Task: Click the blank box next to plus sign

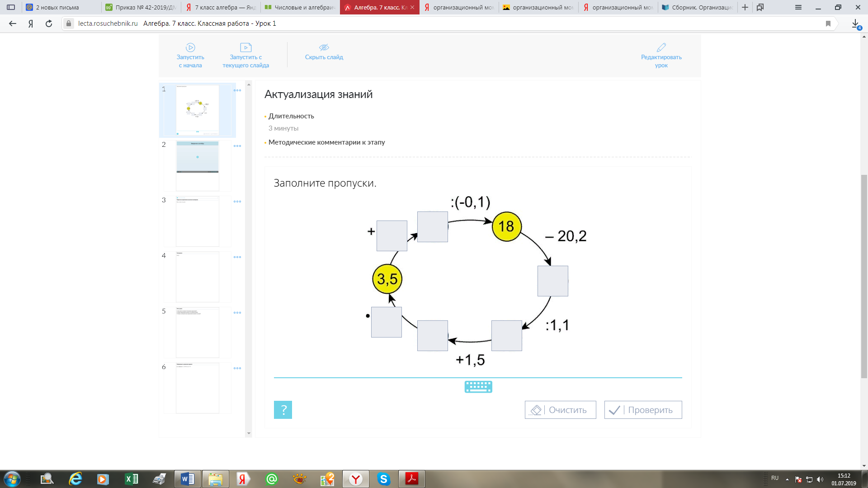Action: click(392, 236)
